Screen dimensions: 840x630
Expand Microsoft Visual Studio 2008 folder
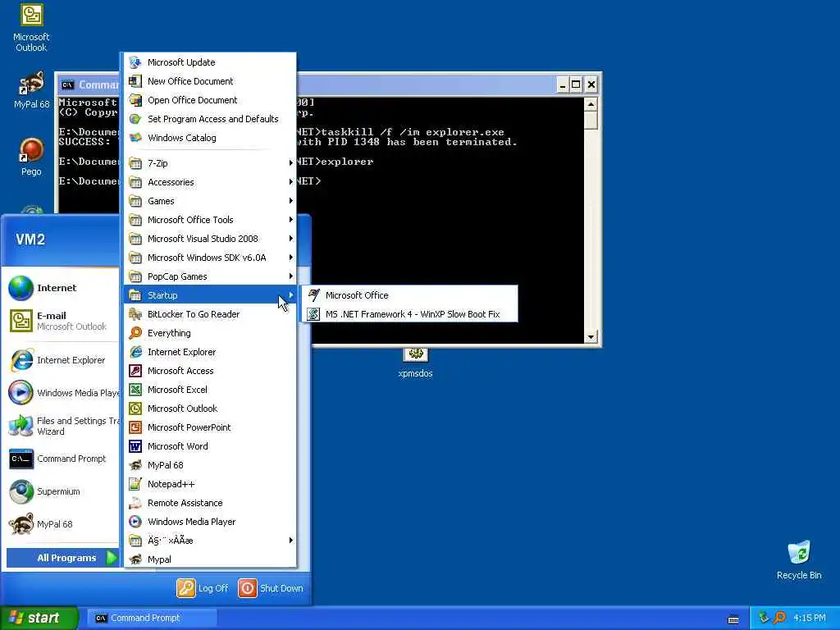(210, 239)
